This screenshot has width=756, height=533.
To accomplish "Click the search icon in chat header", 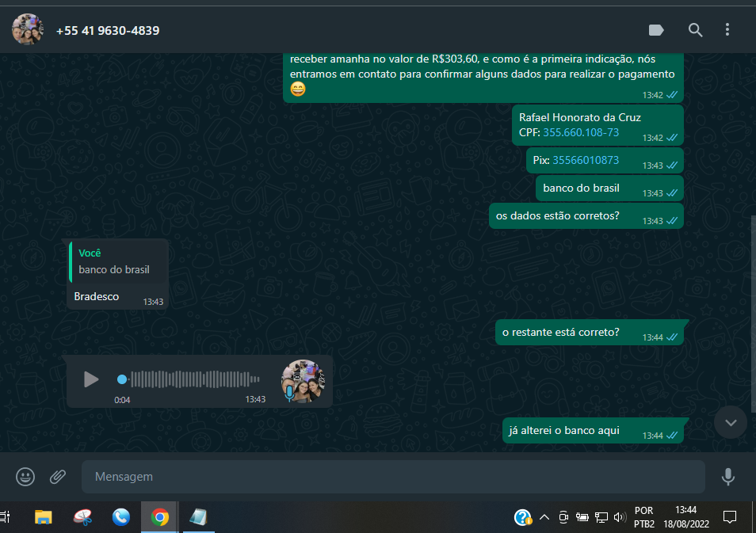I will pos(695,30).
